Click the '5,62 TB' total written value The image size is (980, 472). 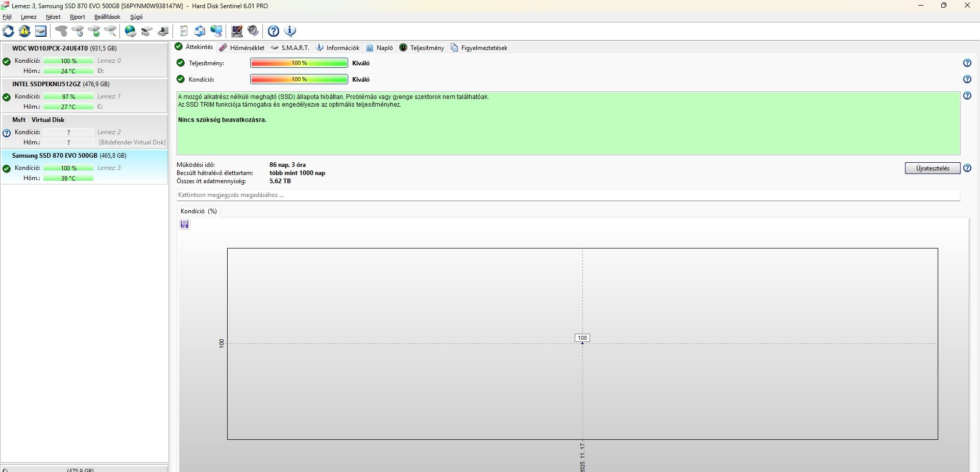280,181
